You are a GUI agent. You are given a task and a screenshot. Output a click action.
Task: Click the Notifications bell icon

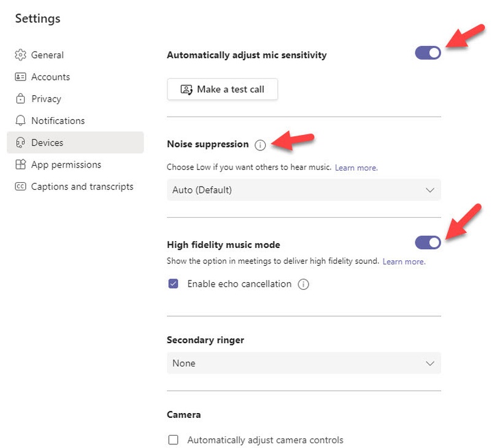(21, 121)
